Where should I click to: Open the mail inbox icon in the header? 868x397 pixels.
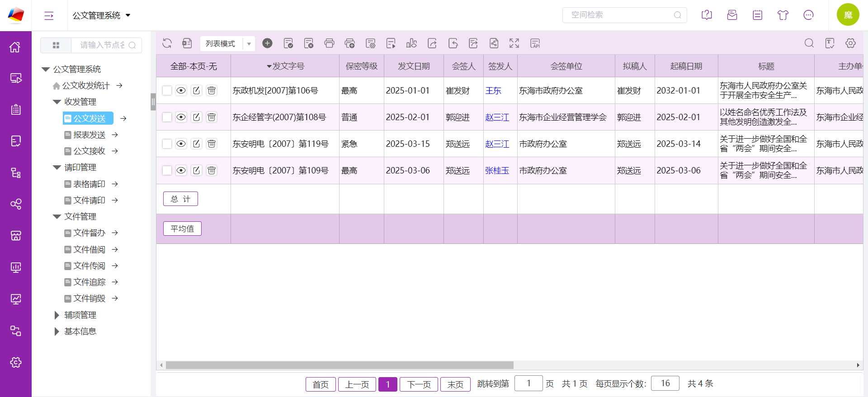pyautogui.click(x=732, y=15)
